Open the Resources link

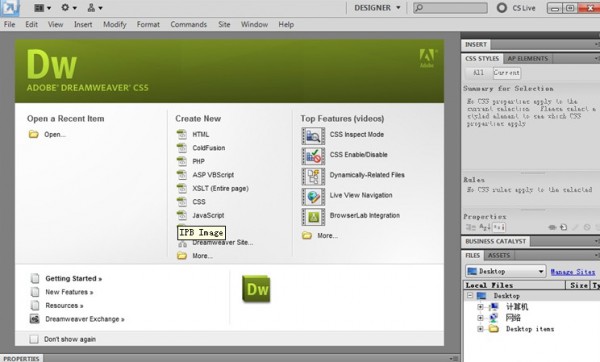[x=64, y=305]
